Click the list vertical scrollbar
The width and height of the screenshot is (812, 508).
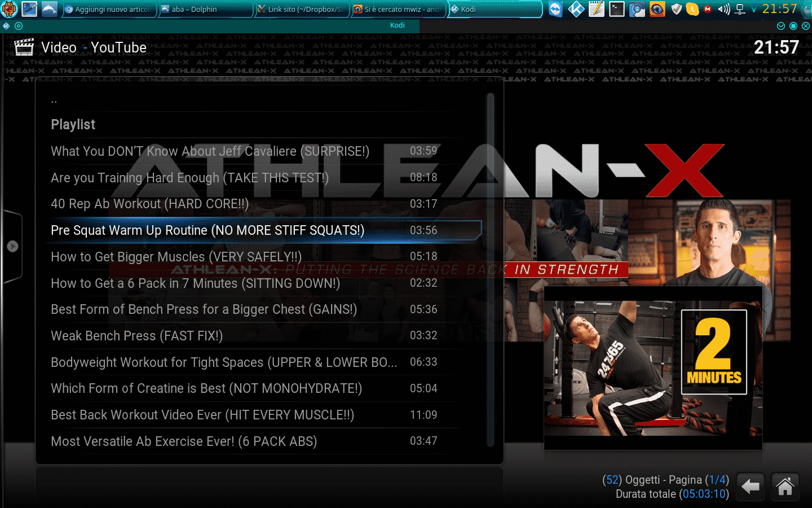pos(490,271)
